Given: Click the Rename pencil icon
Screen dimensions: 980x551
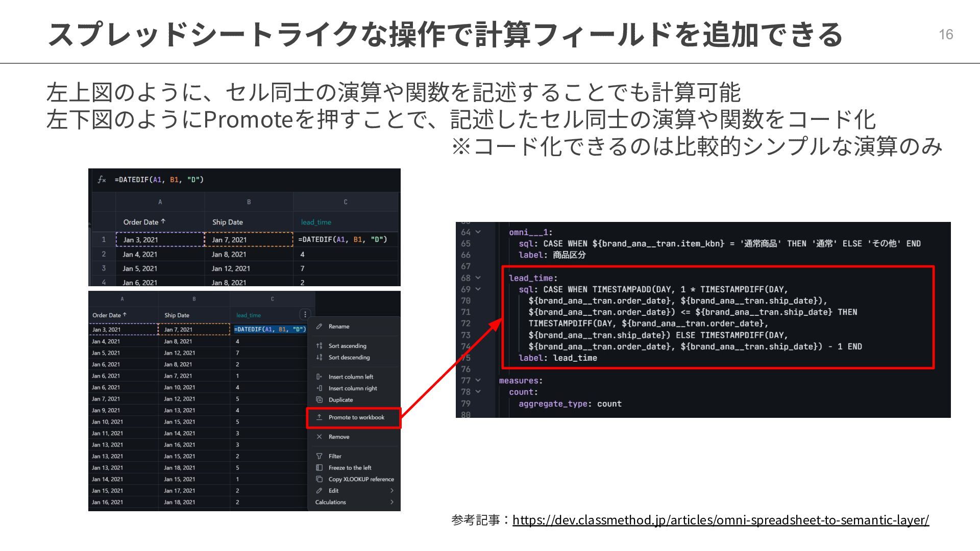Looking at the screenshot, I should click(319, 327).
